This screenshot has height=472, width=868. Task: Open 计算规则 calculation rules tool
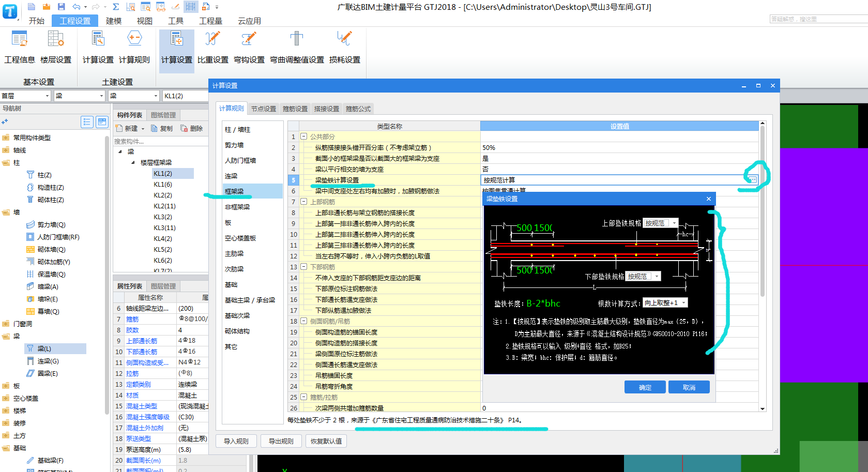(134, 48)
